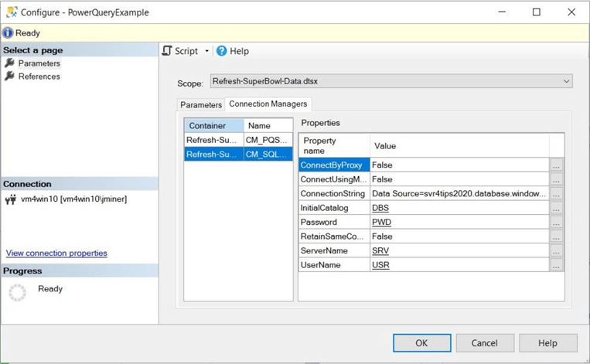
Task: Select the Parameters page in left pane
Action: (39, 63)
